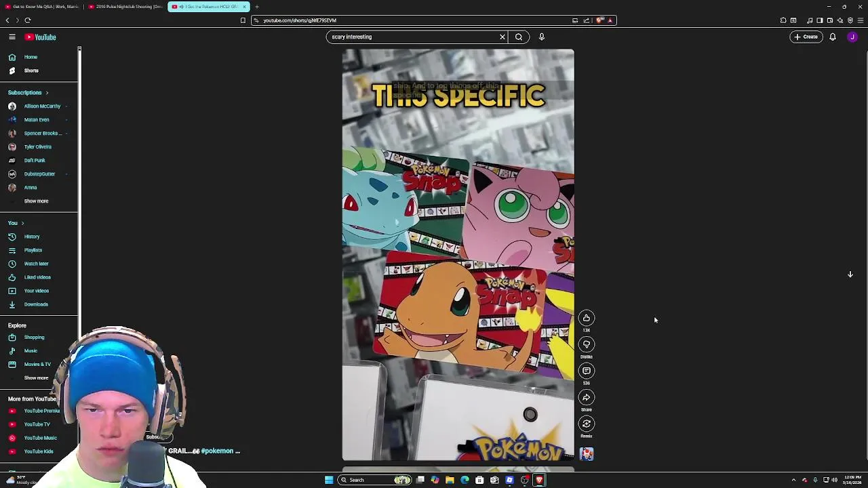Viewport: 868px width, 488px height.
Task: Start voice search with microphone
Action: click(542, 37)
